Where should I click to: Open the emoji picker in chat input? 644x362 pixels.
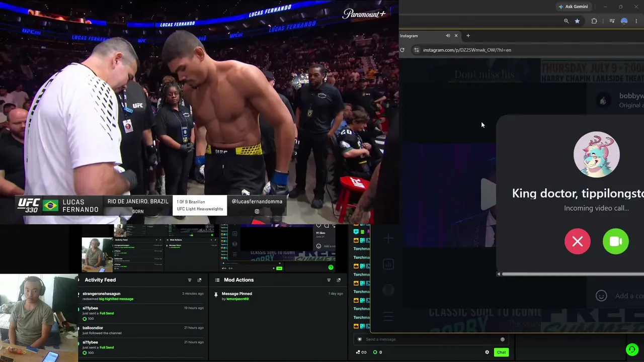(x=502, y=339)
